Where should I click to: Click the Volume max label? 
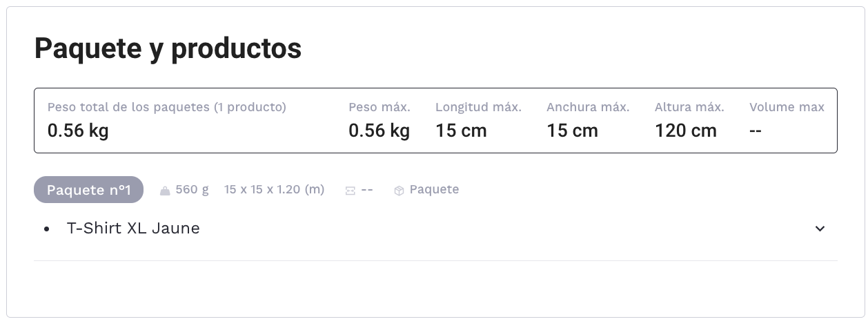pos(787,107)
